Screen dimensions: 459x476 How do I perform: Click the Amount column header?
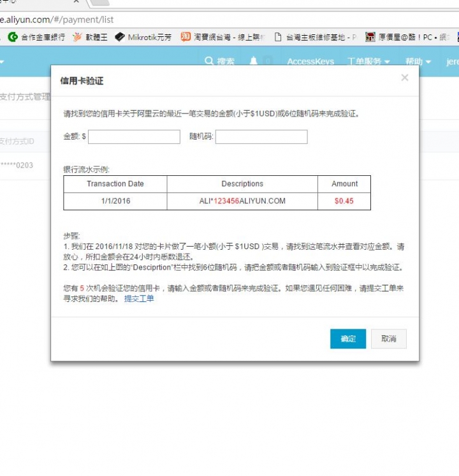pyautogui.click(x=344, y=184)
